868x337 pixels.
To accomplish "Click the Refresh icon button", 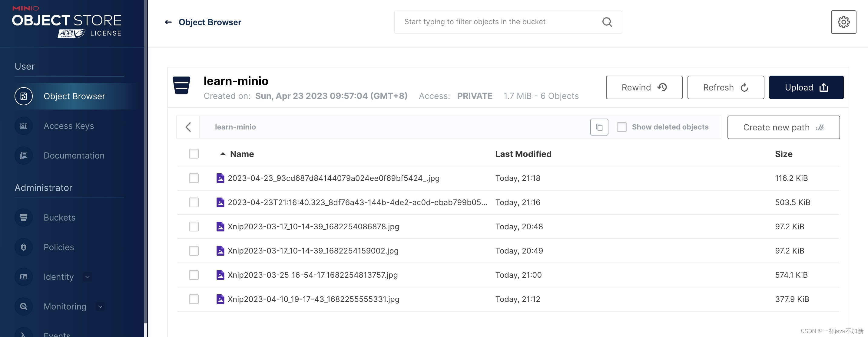I will point(745,87).
